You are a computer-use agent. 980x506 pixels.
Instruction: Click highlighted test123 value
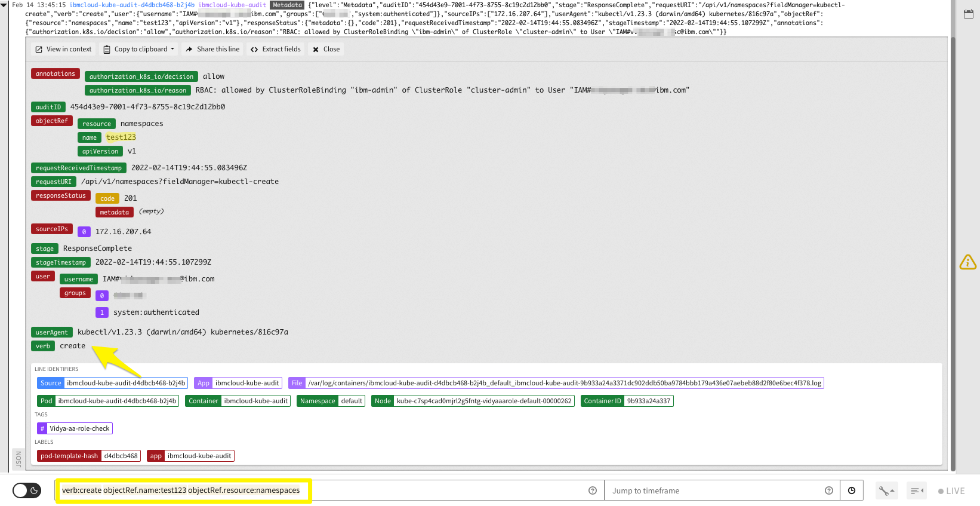[121, 137]
